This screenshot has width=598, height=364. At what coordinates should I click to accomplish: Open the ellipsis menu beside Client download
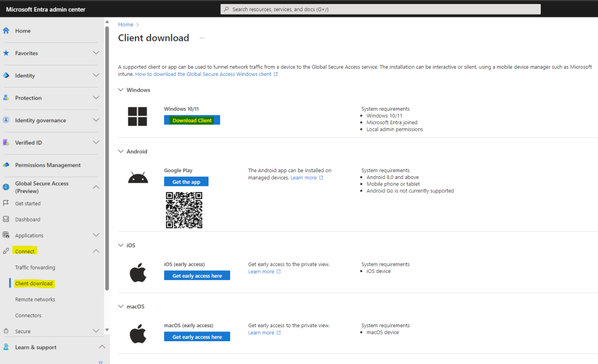202,38
